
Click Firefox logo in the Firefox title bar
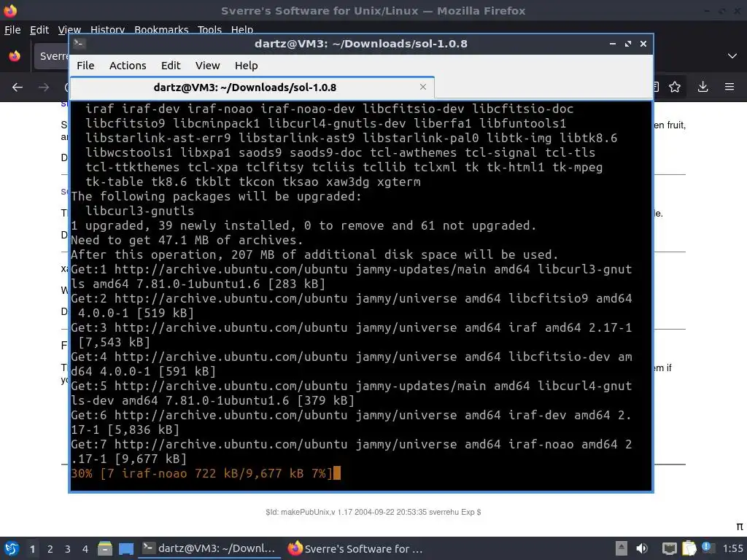coord(10,10)
